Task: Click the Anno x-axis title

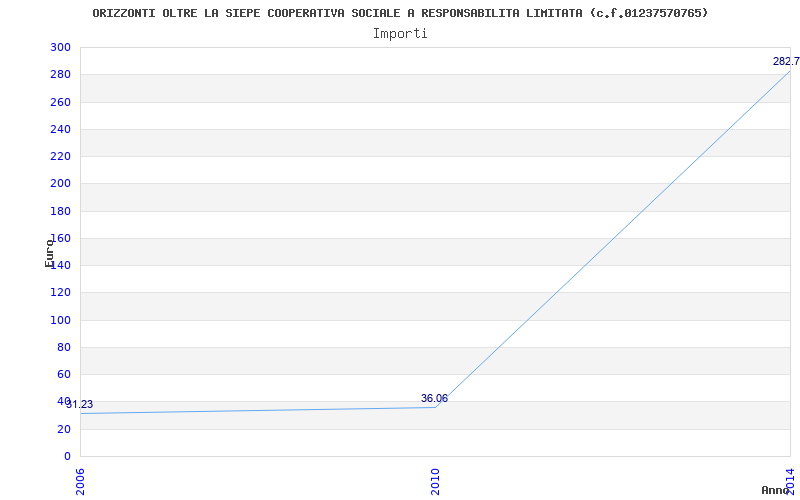Action: pyautogui.click(x=776, y=490)
